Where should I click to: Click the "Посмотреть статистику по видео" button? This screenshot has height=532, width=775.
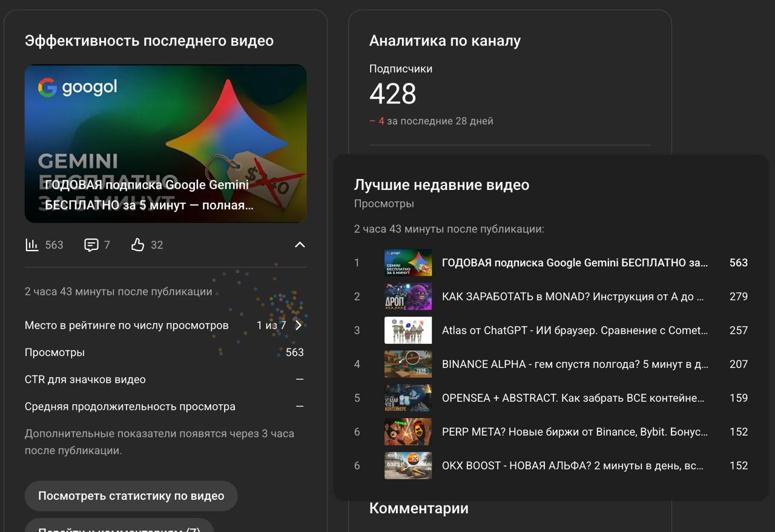[x=131, y=496]
